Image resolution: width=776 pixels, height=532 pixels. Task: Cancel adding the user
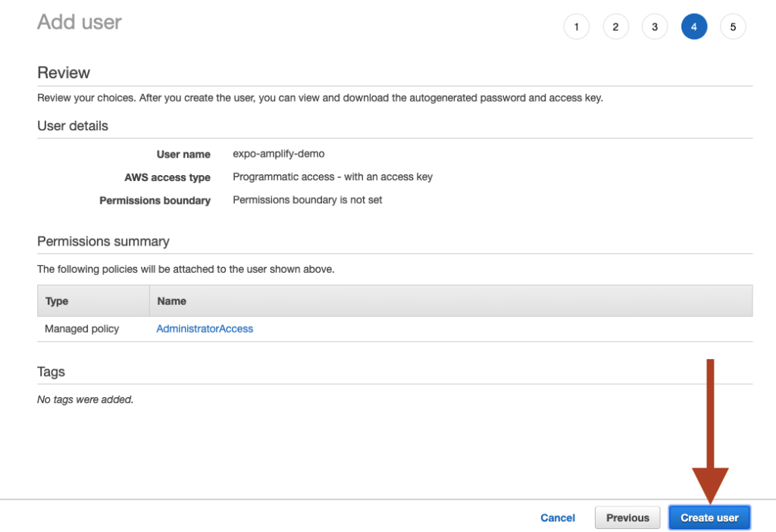pyautogui.click(x=557, y=518)
